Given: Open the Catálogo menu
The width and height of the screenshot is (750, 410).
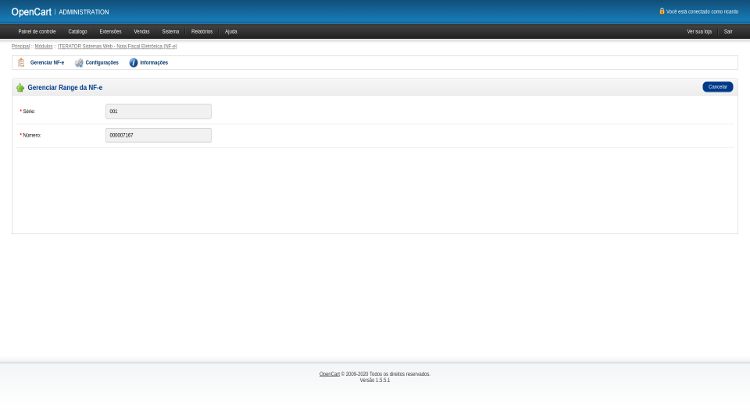Looking at the screenshot, I should point(77,32).
